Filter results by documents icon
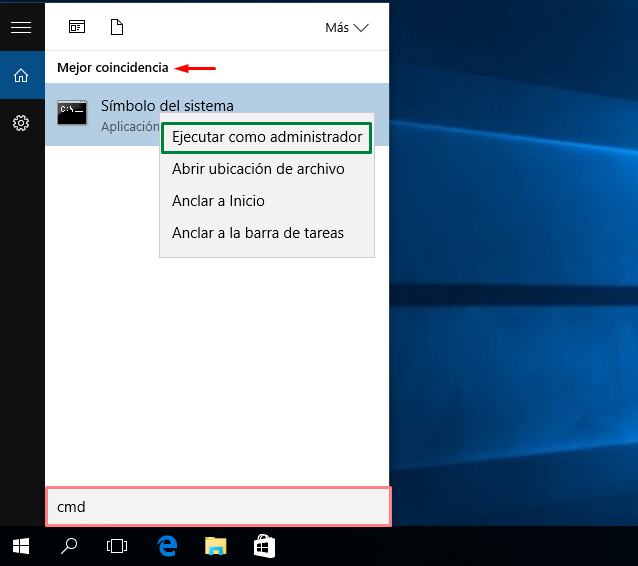The image size is (638, 566). [x=117, y=27]
